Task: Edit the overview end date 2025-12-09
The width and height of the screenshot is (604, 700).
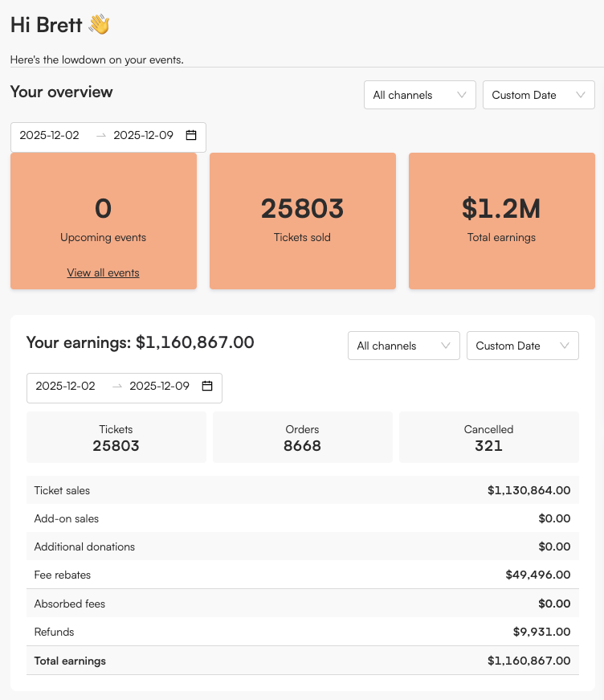Action: coord(143,136)
